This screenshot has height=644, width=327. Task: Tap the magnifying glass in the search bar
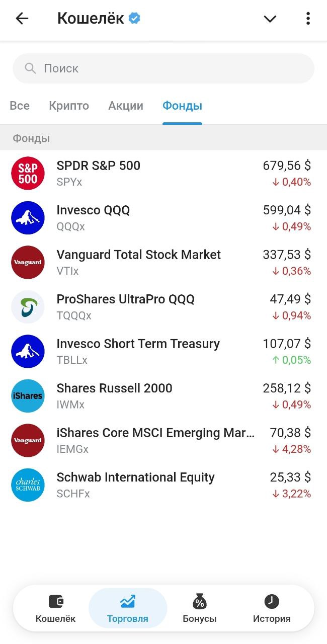pos(30,68)
